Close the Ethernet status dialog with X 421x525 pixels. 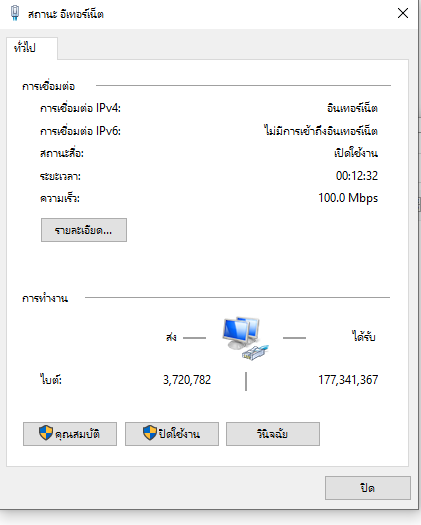coord(403,13)
